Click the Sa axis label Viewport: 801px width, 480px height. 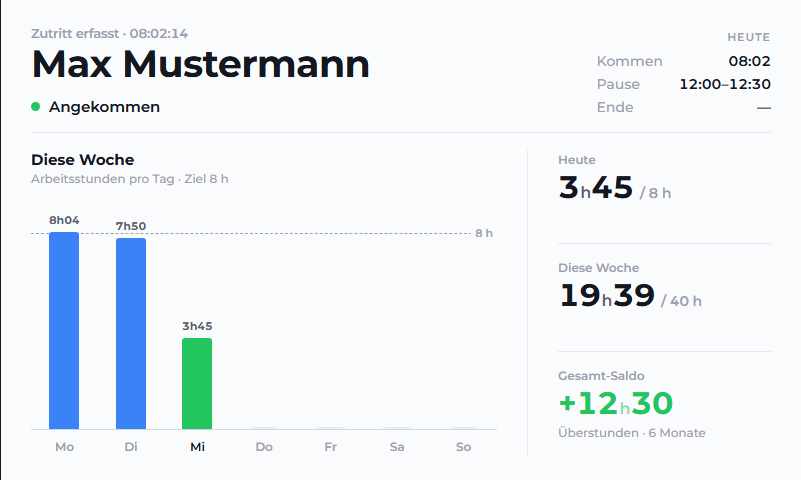point(397,447)
